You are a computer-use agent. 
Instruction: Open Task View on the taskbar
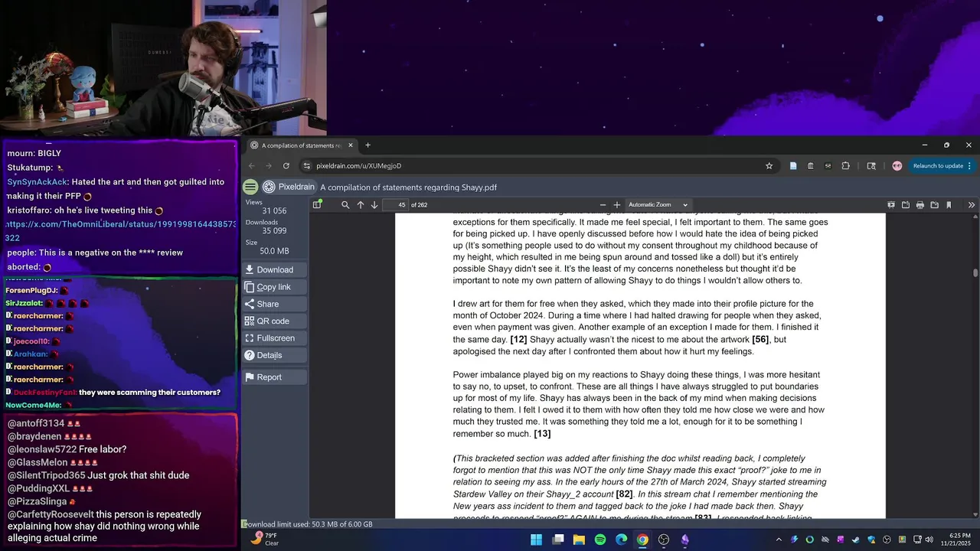(558, 540)
